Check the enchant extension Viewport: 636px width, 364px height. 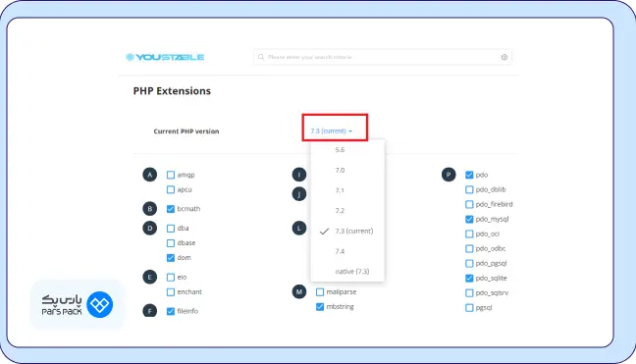click(171, 291)
